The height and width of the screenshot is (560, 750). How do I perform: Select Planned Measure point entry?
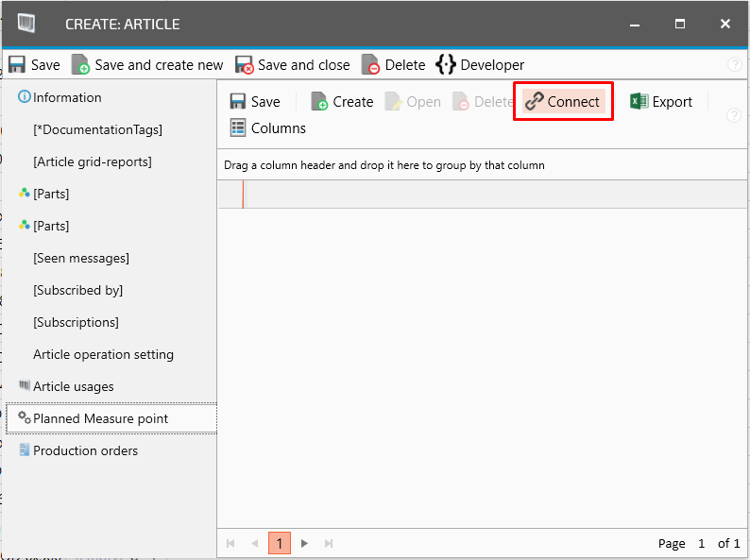pyautogui.click(x=100, y=418)
